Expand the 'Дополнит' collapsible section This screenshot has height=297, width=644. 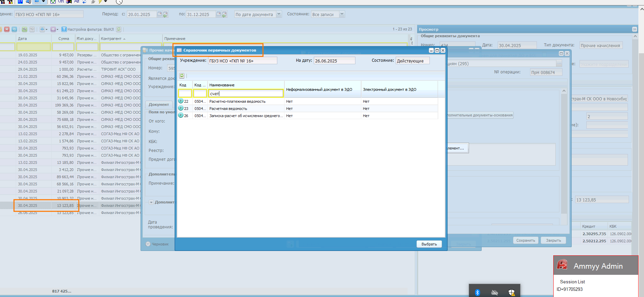(151, 202)
